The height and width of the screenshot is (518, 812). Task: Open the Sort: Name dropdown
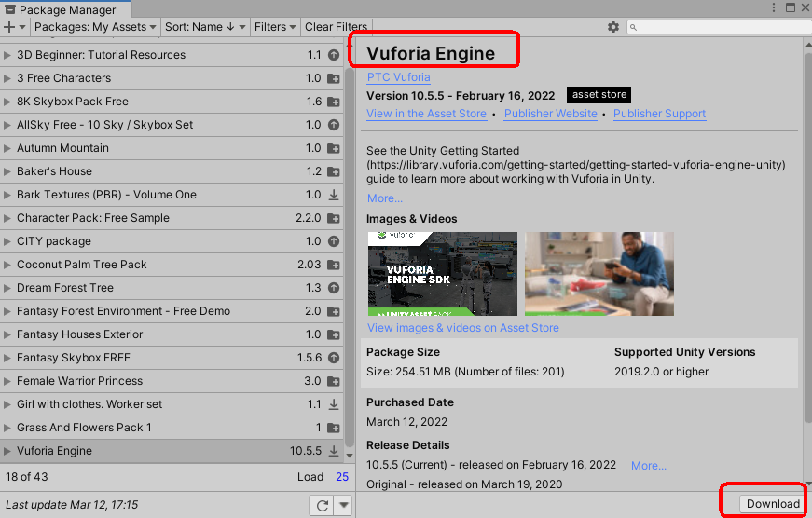coord(205,27)
